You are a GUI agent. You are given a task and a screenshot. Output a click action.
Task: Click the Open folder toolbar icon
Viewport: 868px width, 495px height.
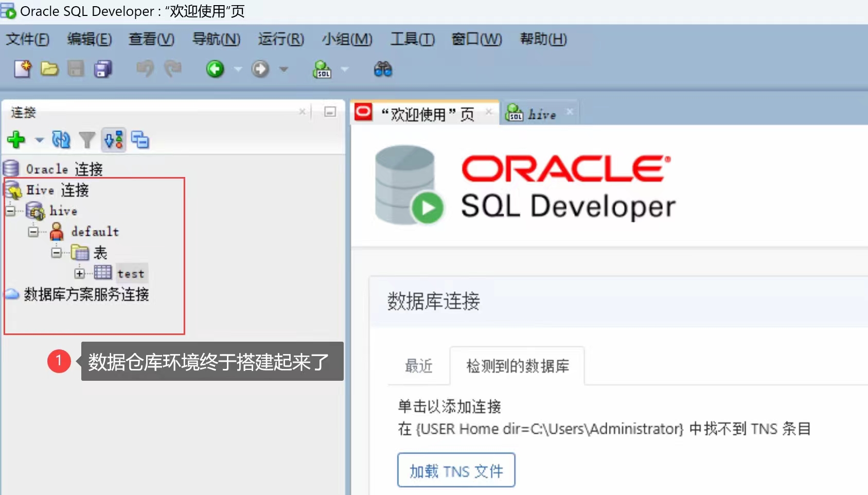(x=49, y=68)
